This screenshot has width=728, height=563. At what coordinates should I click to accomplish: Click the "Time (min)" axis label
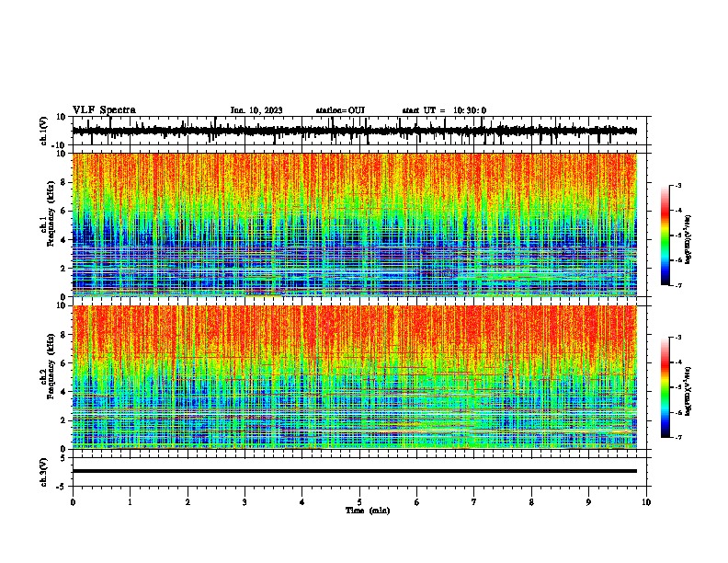[x=368, y=511]
